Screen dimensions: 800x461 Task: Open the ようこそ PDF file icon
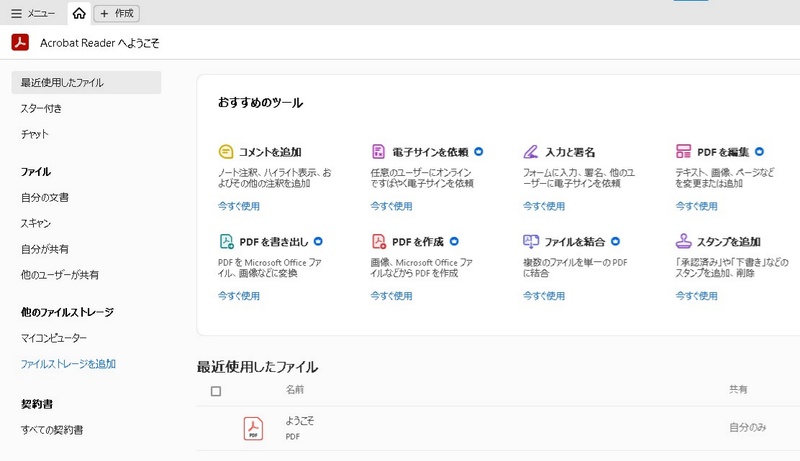click(x=253, y=428)
